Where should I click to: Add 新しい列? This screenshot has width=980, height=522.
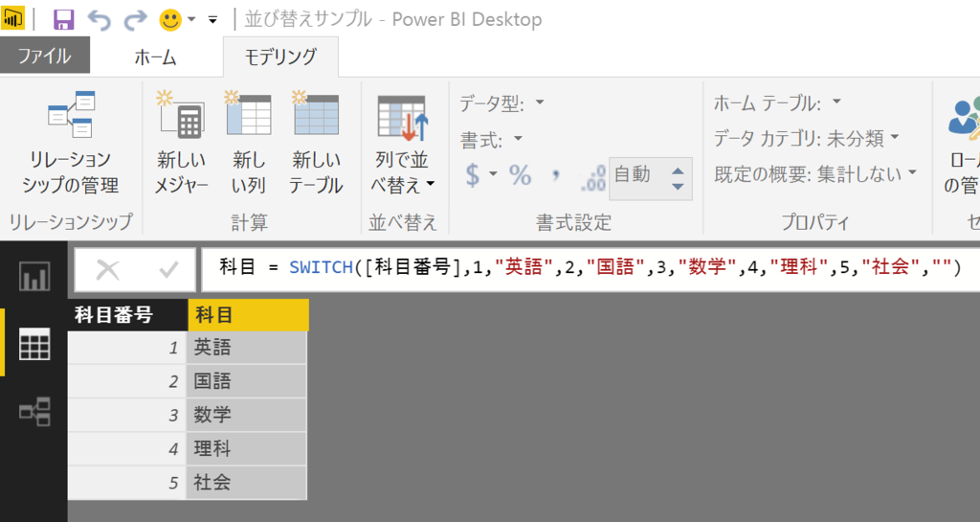pyautogui.click(x=249, y=142)
